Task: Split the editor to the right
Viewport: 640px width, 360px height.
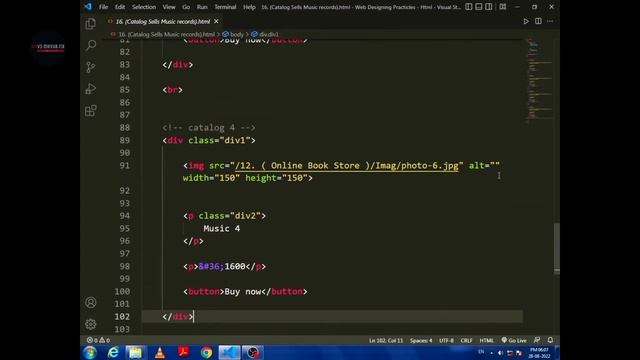Action: click(538, 21)
